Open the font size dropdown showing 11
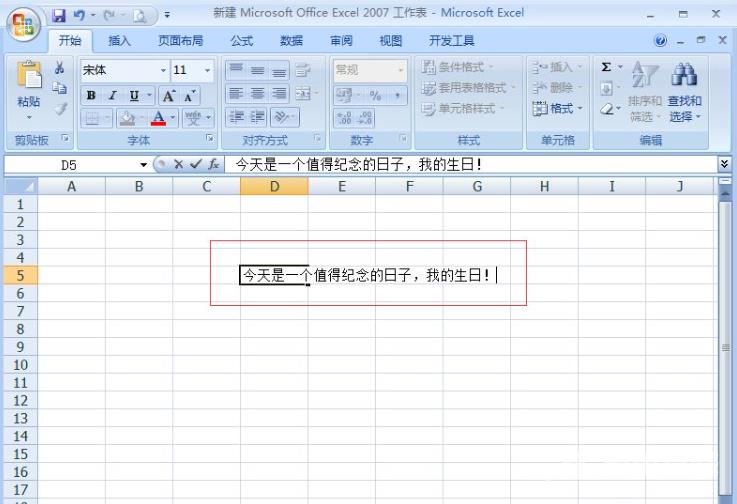The height and width of the screenshot is (504, 737). coord(207,71)
